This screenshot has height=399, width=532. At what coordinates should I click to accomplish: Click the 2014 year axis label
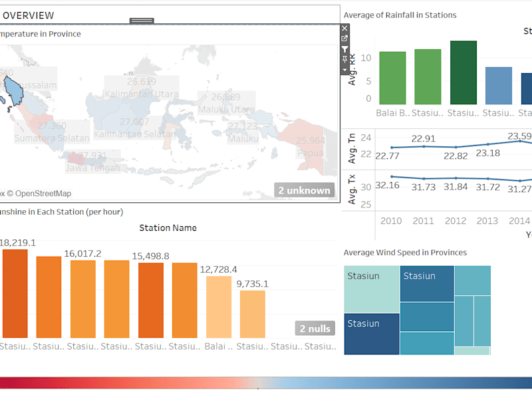tap(519, 221)
